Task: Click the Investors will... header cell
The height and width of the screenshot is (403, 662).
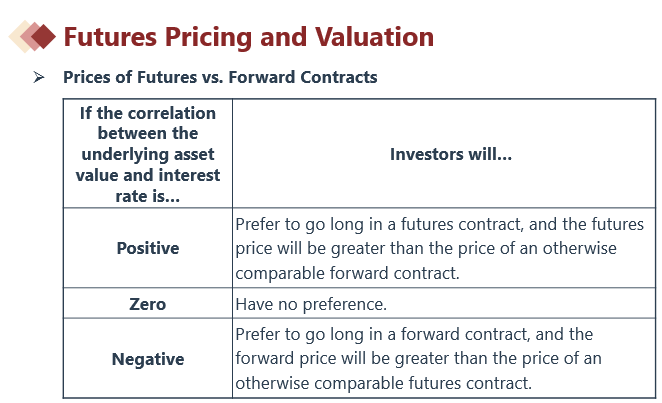Action: point(444,154)
